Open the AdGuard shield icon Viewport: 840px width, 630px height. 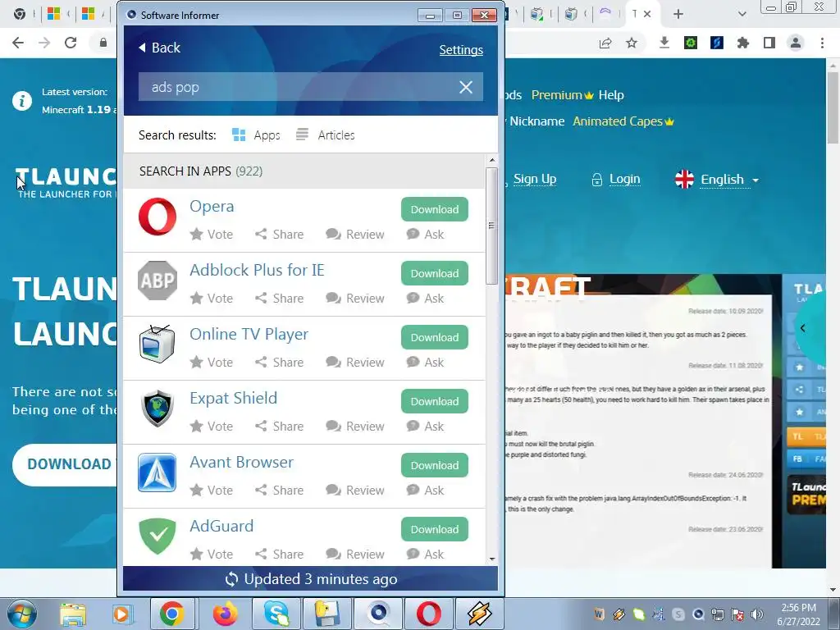(x=157, y=536)
